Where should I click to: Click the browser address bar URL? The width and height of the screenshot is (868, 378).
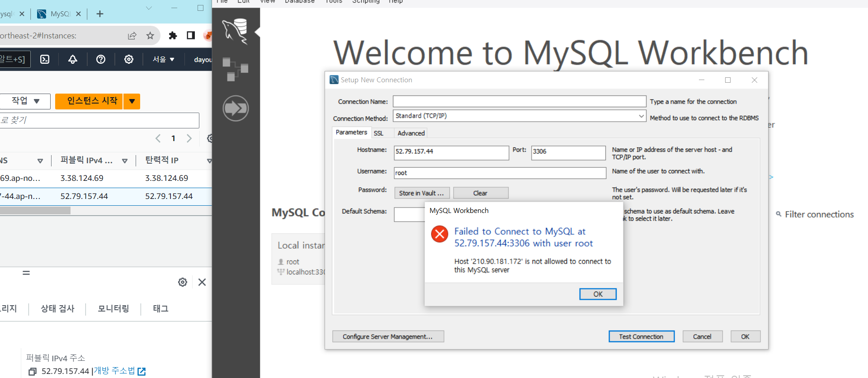[x=38, y=36]
